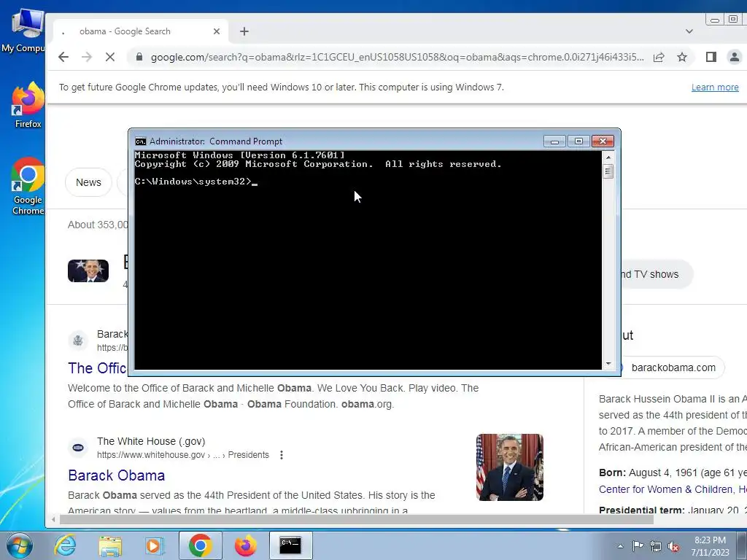Select the Google Chrome desktop shortcut
The image size is (747, 560).
click(28, 186)
